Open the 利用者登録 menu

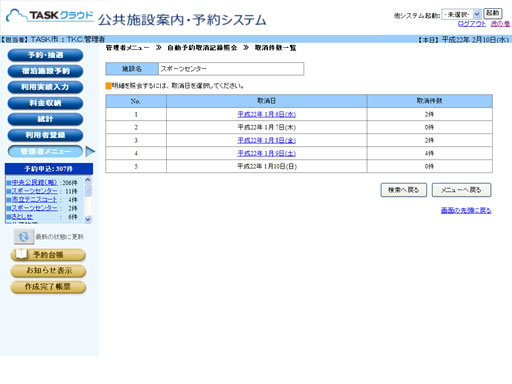pyautogui.click(x=45, y=135)
